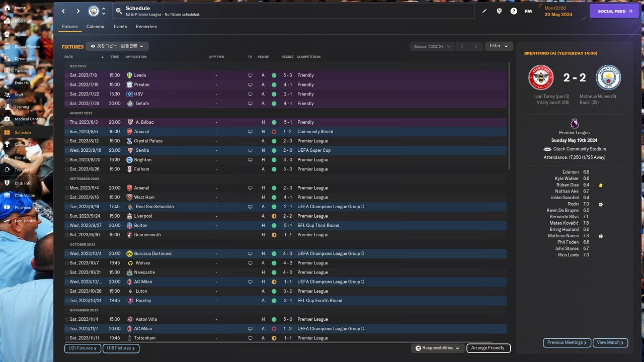Open the Finances sidebar icon
Viewport: 644px width, 362px height.
click(x=8, y=207)
